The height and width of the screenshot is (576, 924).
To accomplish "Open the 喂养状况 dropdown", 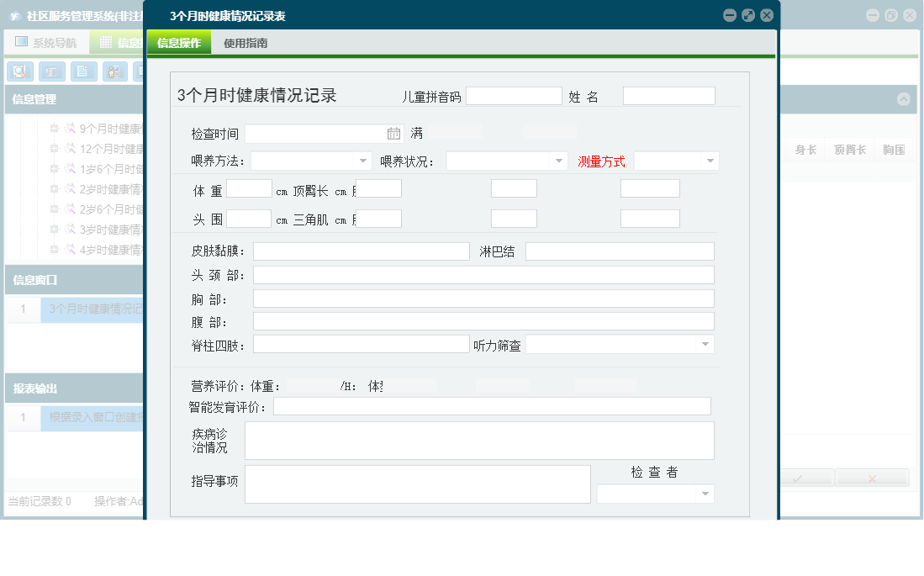I will [x=557, y=160].
